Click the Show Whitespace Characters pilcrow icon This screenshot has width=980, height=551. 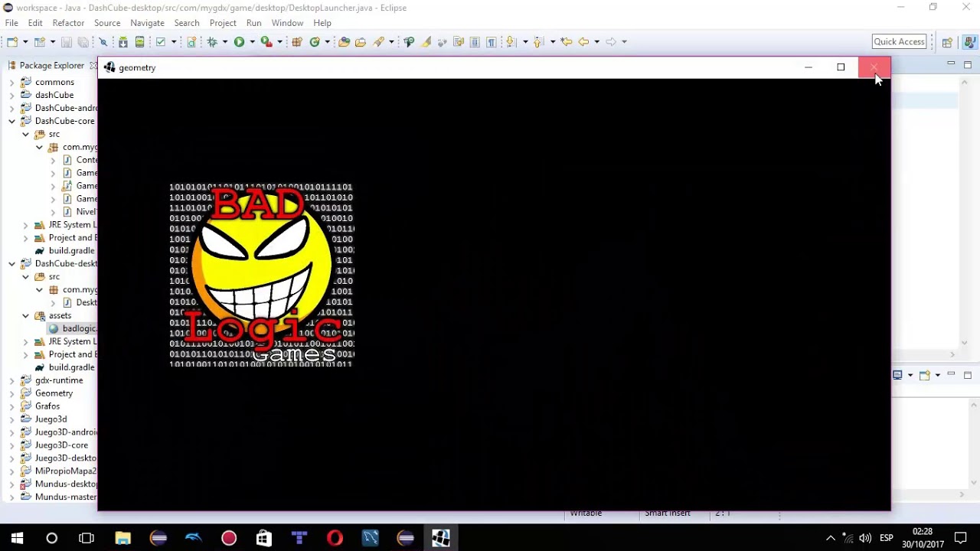[492, 42]
